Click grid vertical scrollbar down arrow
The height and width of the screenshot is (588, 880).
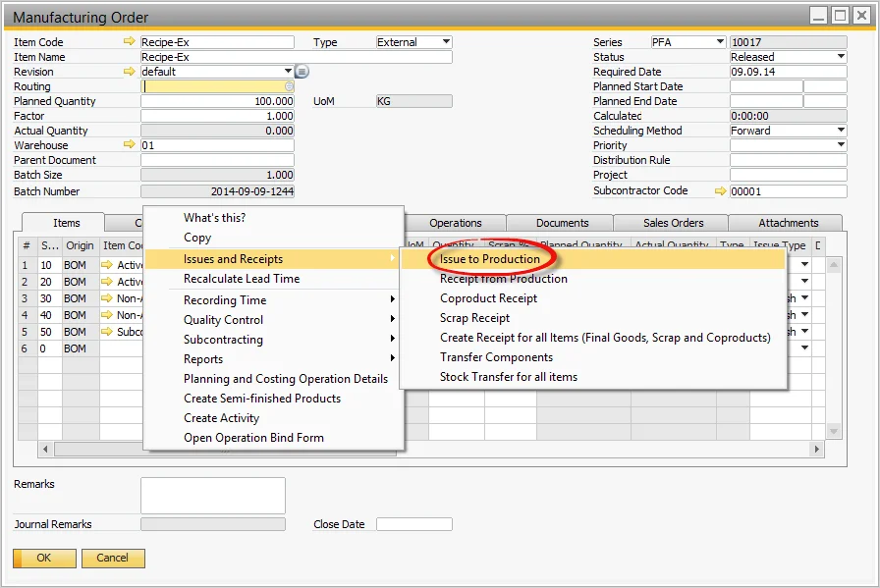834,431
